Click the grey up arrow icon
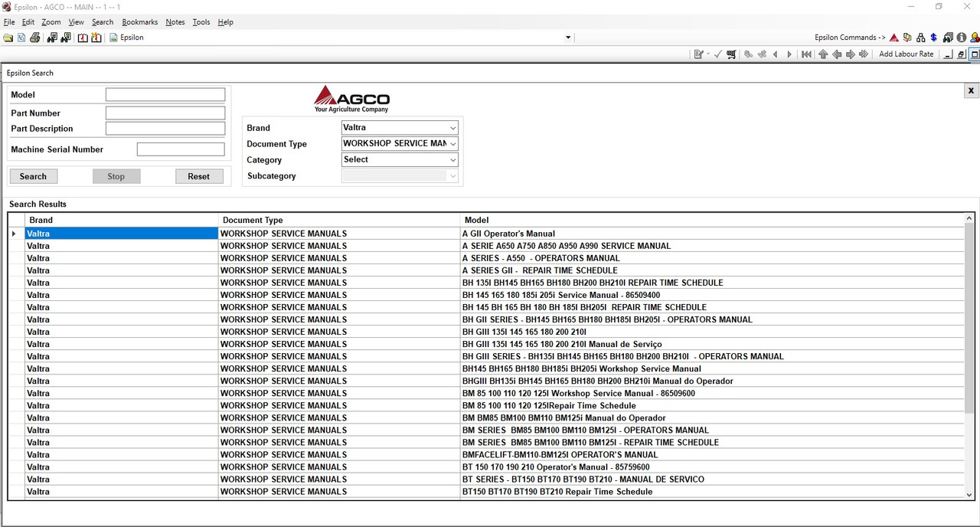 [x=823, y=54]
